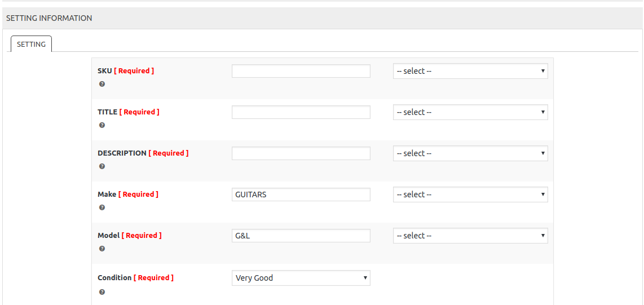Viewport: 644px width, 305px height.
Task: Click the help icon under Model
Action: click(x=102, y=249)
